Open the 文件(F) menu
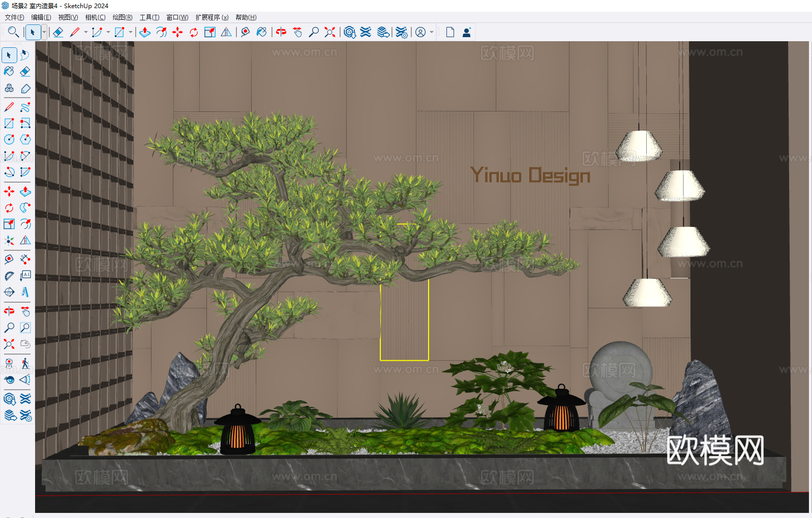Viewport: 812px width, 518px height. pyautogui.click(x=14, y=17)
